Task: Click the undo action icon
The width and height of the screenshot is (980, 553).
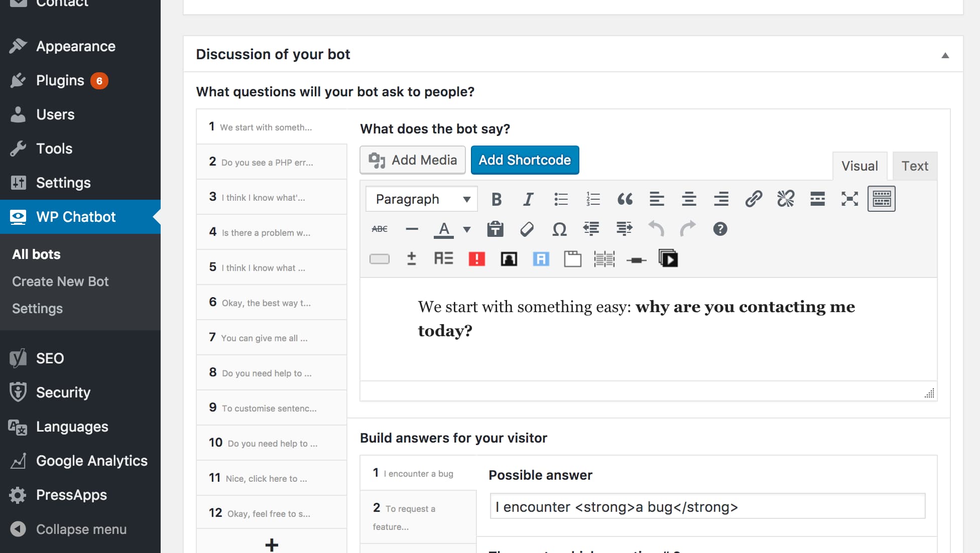Action: pyautogui.click(x=656, y=229)
